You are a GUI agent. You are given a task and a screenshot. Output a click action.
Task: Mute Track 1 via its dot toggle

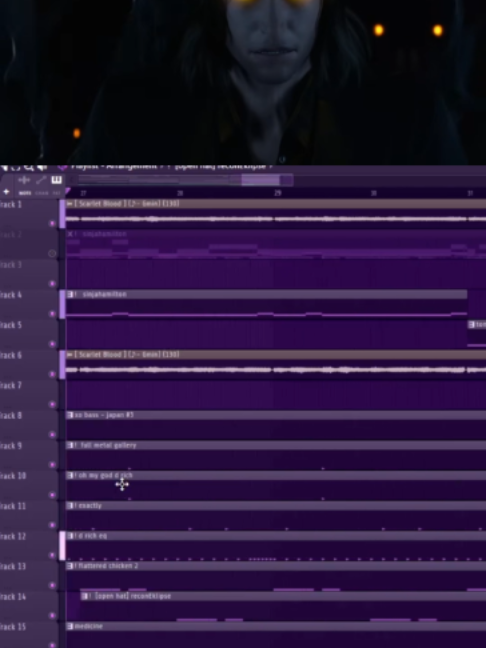point(52,223)
